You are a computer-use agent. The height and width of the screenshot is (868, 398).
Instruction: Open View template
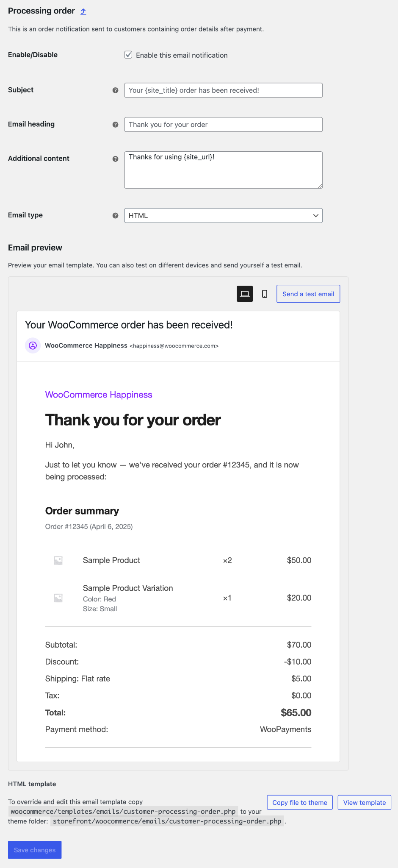click(364, 802)
